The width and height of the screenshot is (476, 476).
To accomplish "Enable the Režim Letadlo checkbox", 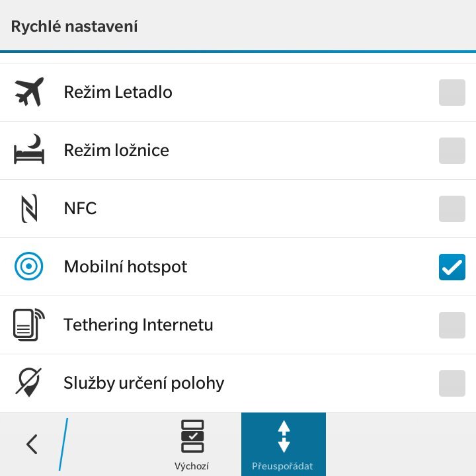I will [452, 93].
